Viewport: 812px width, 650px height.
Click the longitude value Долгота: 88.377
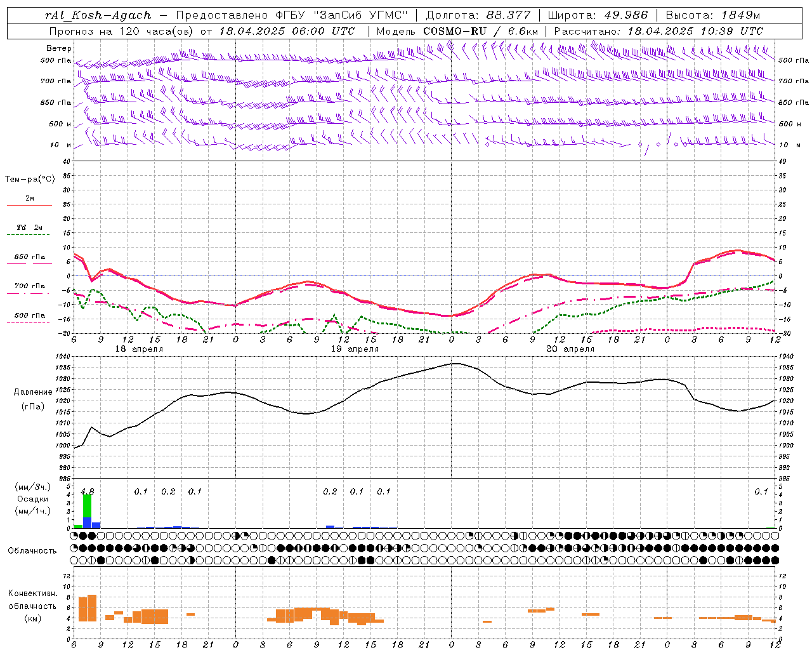(478, 15)
